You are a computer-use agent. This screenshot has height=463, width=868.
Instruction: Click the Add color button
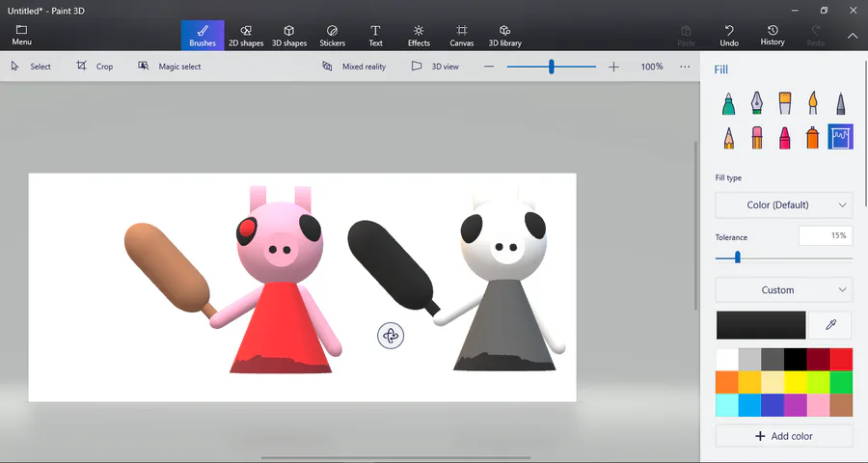pyautogui.click(x=784, y=436)
